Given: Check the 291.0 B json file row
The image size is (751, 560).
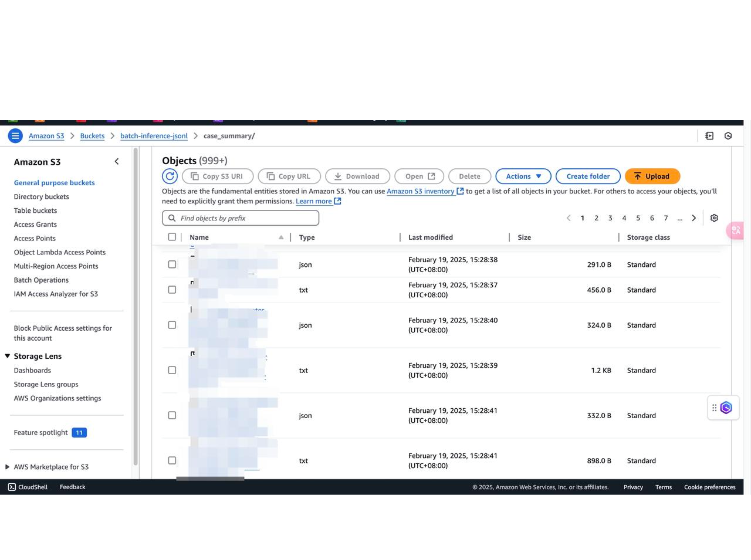Looking at the screenshot, I should [x=172, y=264].
